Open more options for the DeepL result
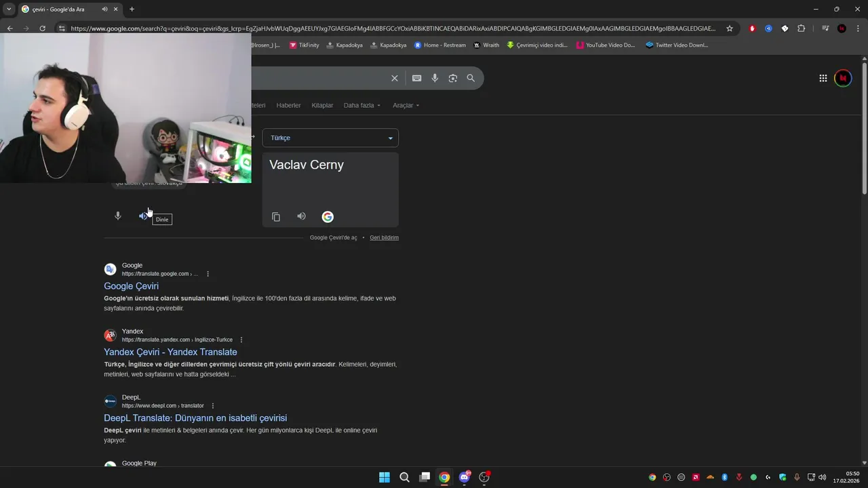 tap(212, 405)
